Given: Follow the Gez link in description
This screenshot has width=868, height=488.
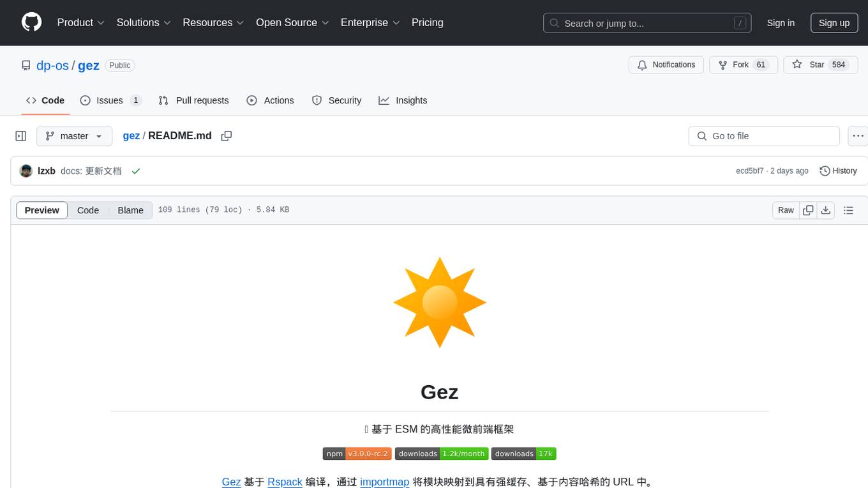Looking at the screenshot, I should 231,482.
